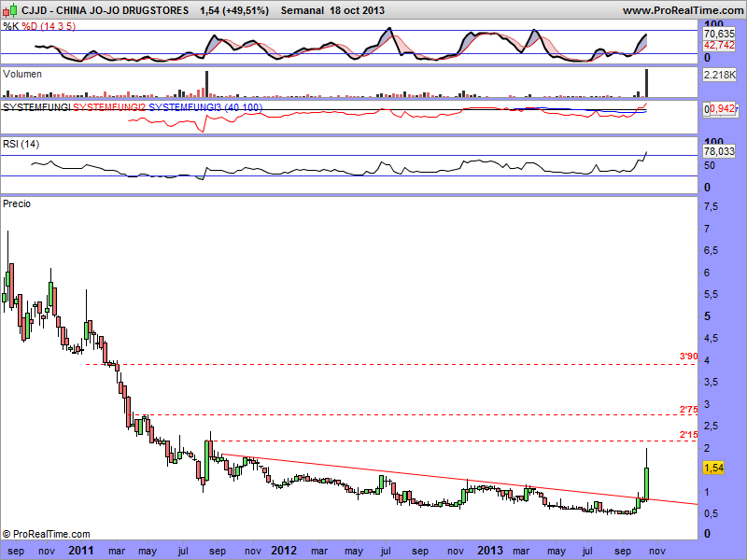The image size is (747, 560).
Task: Click the date 18 oct 2013
Action: [358, 10]
